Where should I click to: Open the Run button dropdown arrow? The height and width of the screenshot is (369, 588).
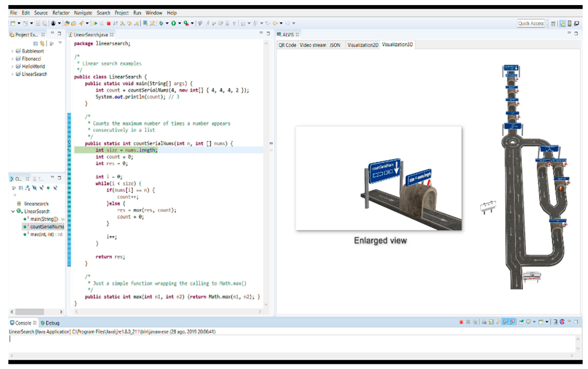180,23
